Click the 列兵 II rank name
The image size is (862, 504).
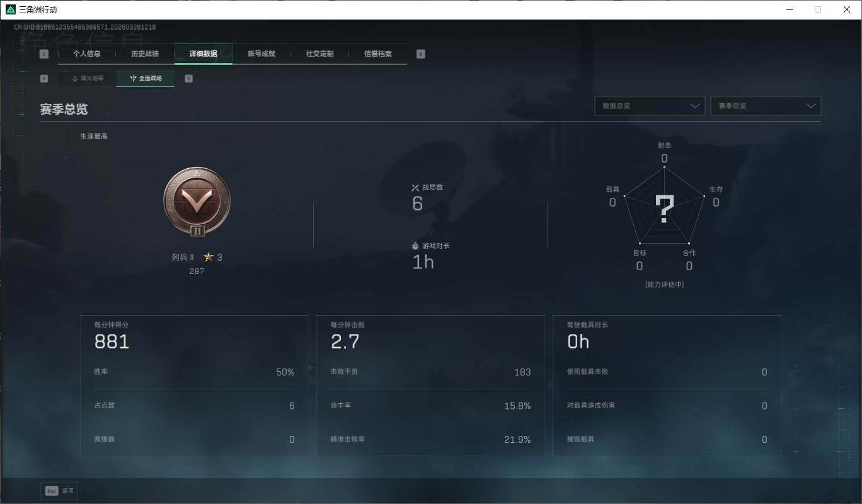[183, 257]
